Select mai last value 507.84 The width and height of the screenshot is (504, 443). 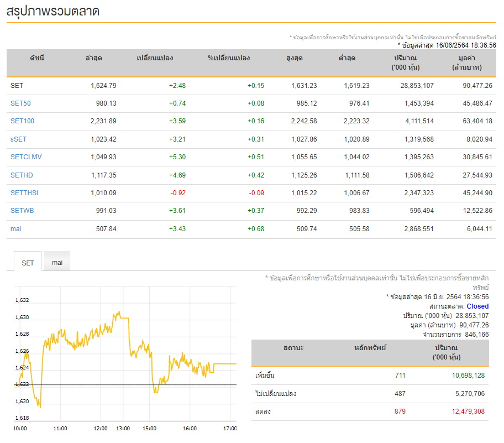point(106,229)
